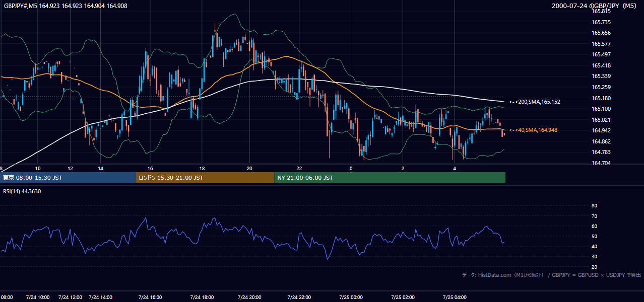The height and width of the screenshot is (302, 644).
Task: Click hour tick '16' on the candlestick chart axis
Action: pyautogui.click(x=150, y=168)
